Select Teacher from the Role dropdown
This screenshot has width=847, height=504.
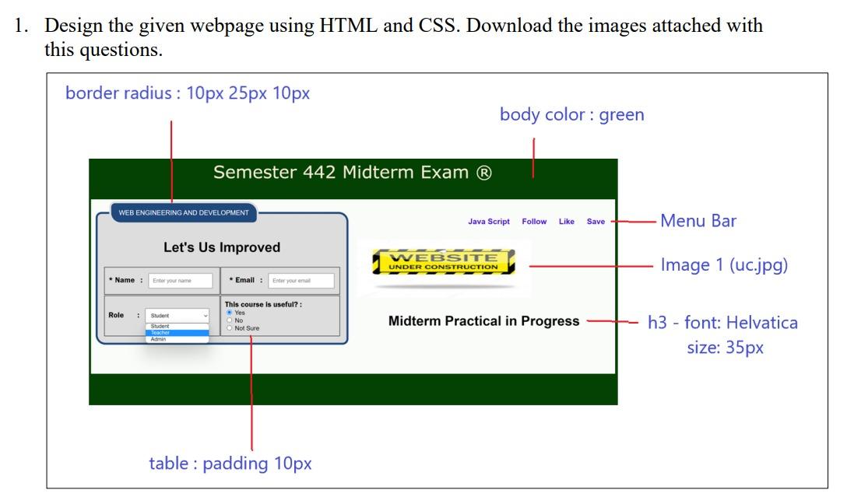(160, 332)
